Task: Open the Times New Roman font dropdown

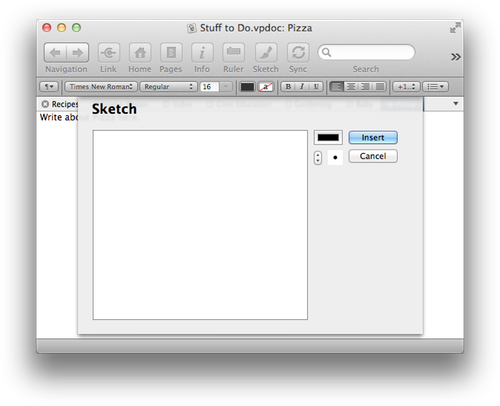Action: click(x=101, y=87)
